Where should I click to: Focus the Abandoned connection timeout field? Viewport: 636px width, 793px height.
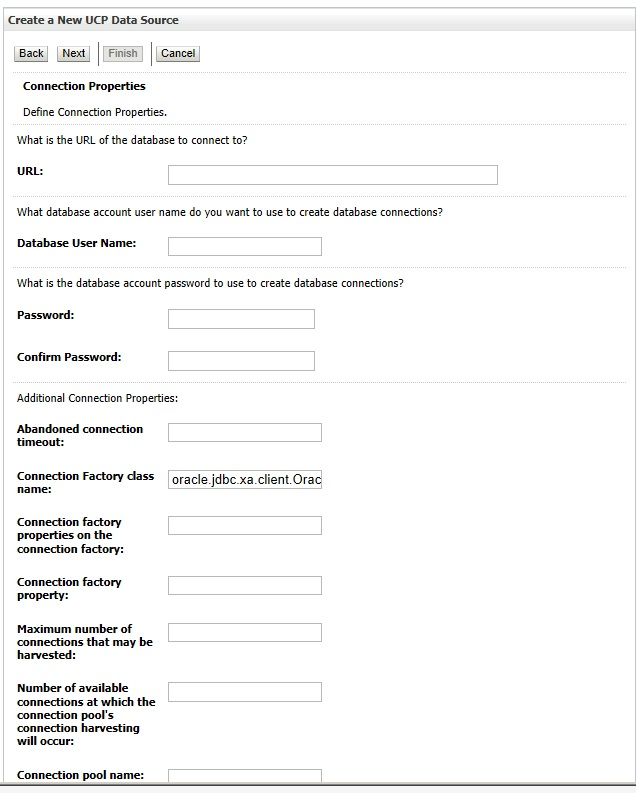click(244, 432)
